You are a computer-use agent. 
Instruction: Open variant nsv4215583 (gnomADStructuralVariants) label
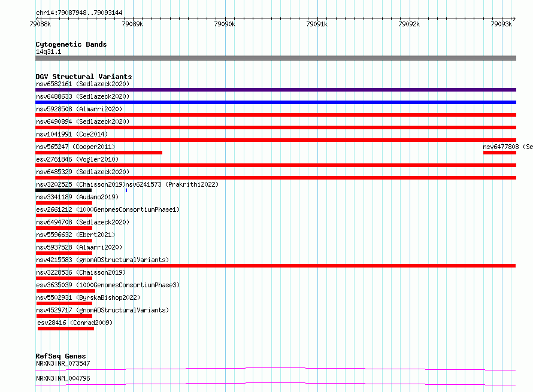(x=102, y=260)
